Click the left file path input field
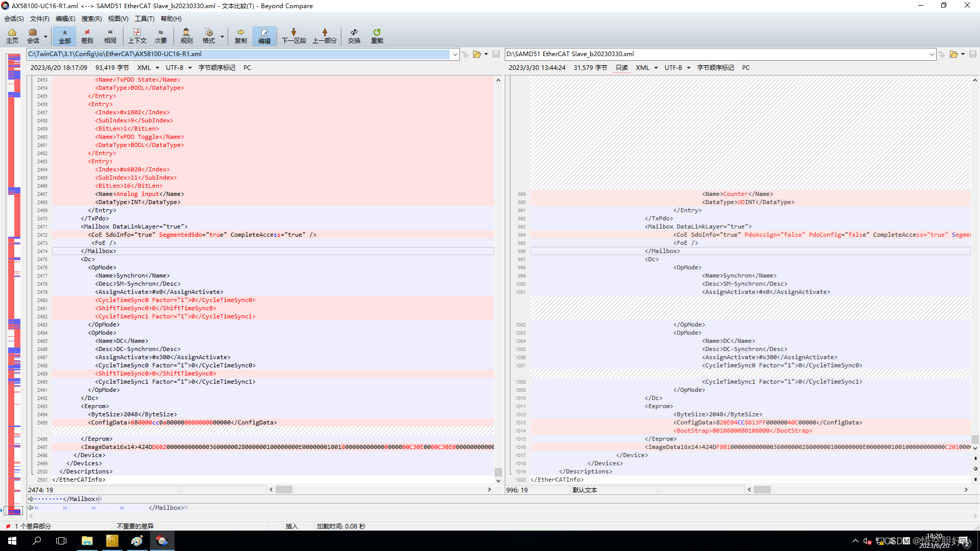This screenshot has height=551, width=980. coord(239,54)
